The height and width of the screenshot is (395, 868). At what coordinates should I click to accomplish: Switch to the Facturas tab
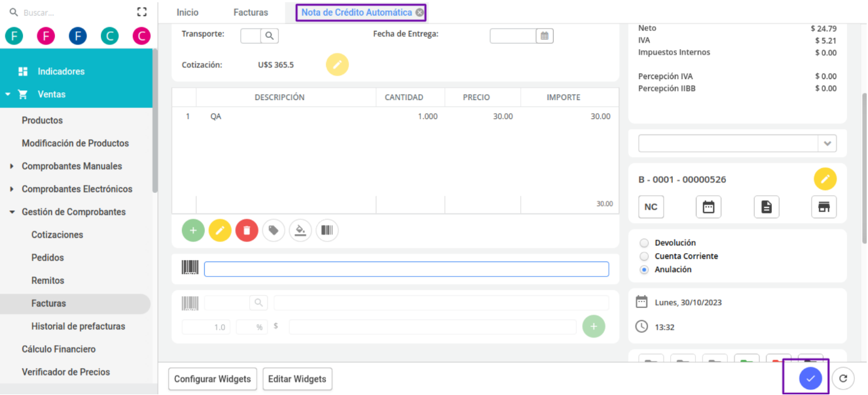251,12
